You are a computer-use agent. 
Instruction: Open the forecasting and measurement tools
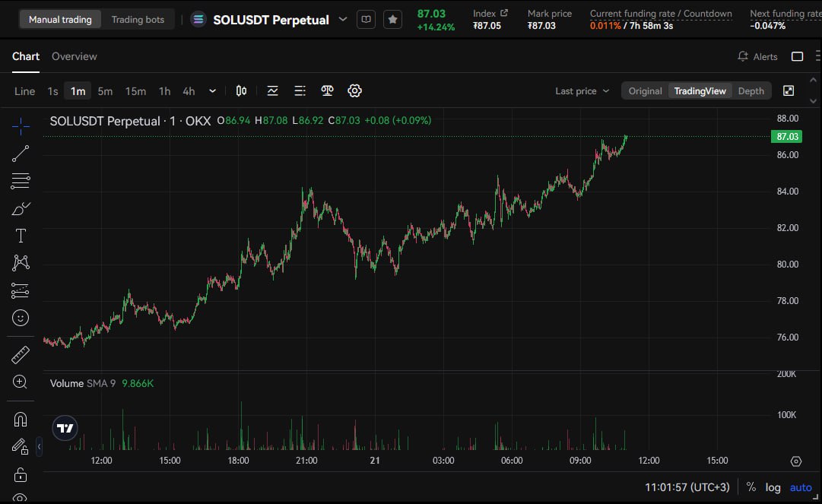coord(21,290)
